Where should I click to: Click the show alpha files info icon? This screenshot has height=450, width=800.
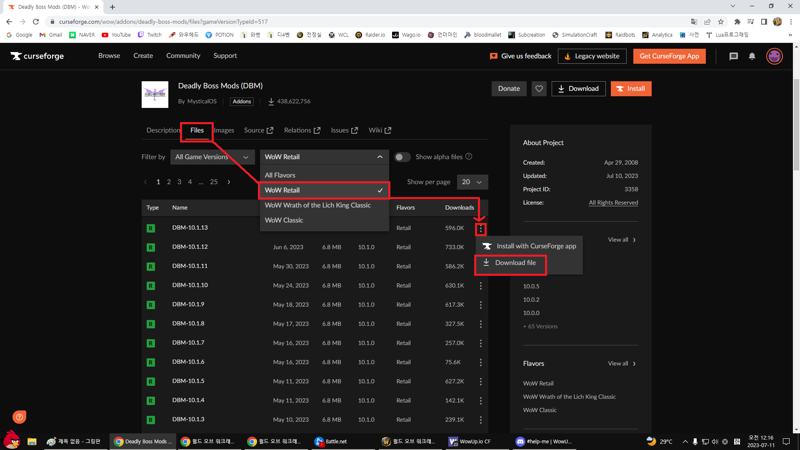pos(468,157)
